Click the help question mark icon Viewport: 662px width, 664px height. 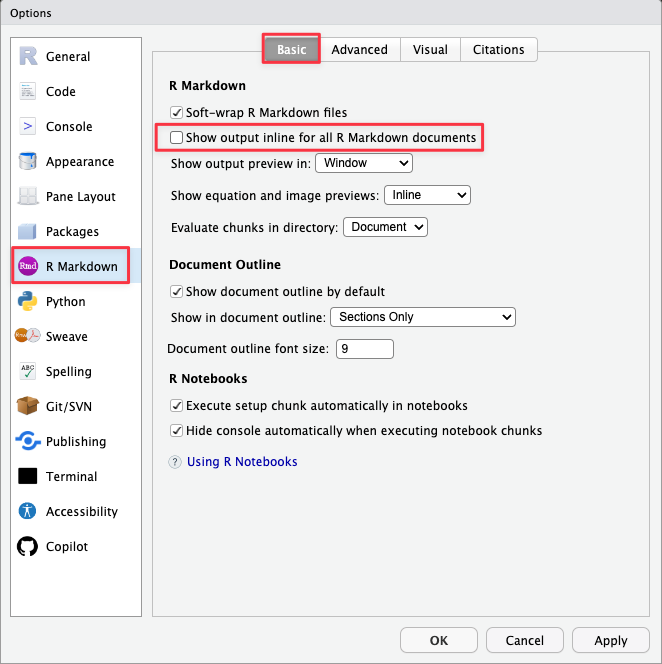(175, 462)
